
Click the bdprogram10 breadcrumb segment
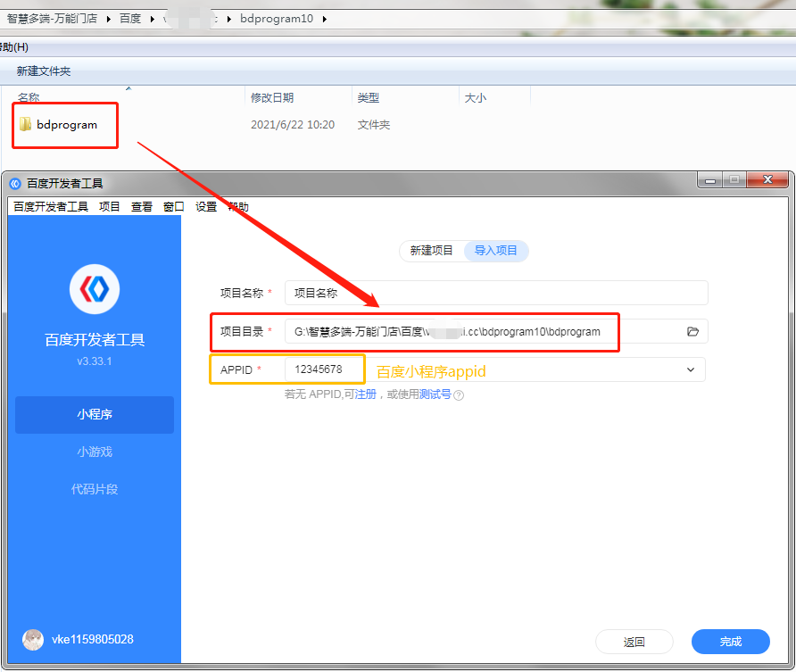[x=277, y=19]
